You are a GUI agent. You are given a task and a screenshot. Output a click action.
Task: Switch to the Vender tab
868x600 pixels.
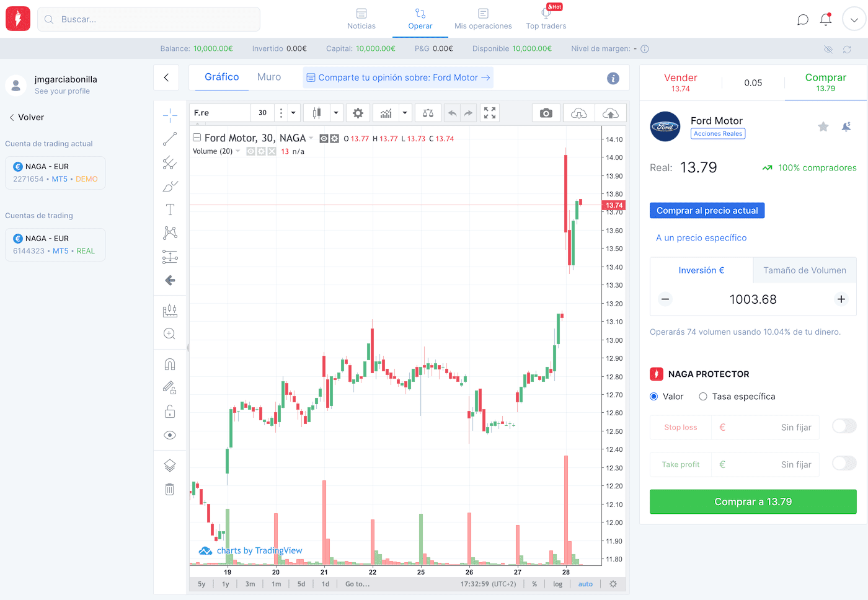tap(681, 82)
